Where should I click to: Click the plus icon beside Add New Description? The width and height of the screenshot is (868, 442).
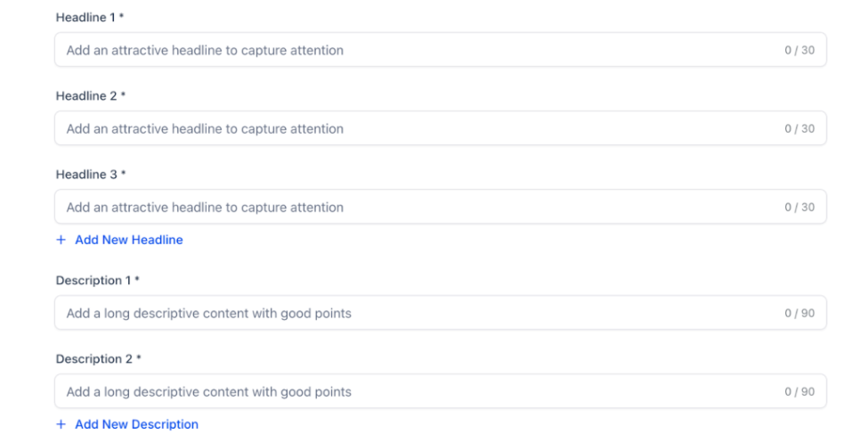coord(61,424)
